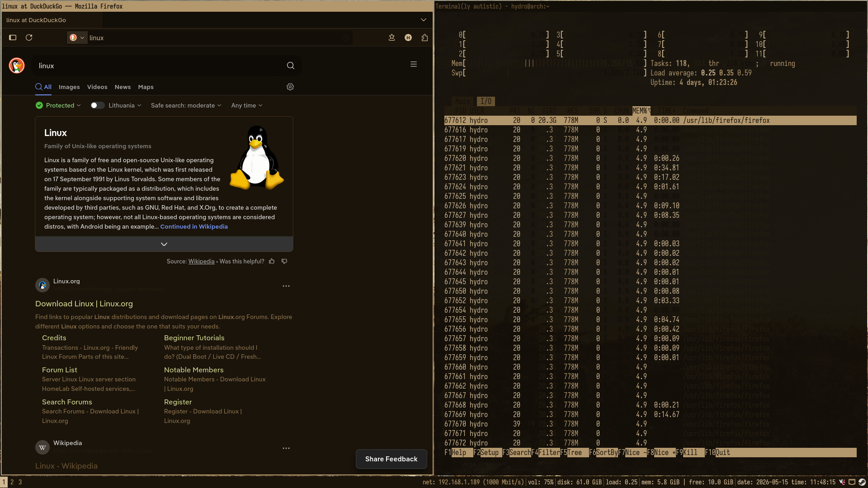This screenshot has height=488, width=868.
Task: Switch to the I/O tab in htop
Action: (486, 101)
